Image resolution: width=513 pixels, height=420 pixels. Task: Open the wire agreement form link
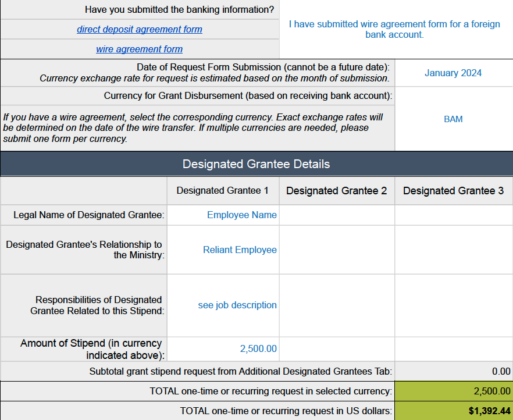(140, 49)
